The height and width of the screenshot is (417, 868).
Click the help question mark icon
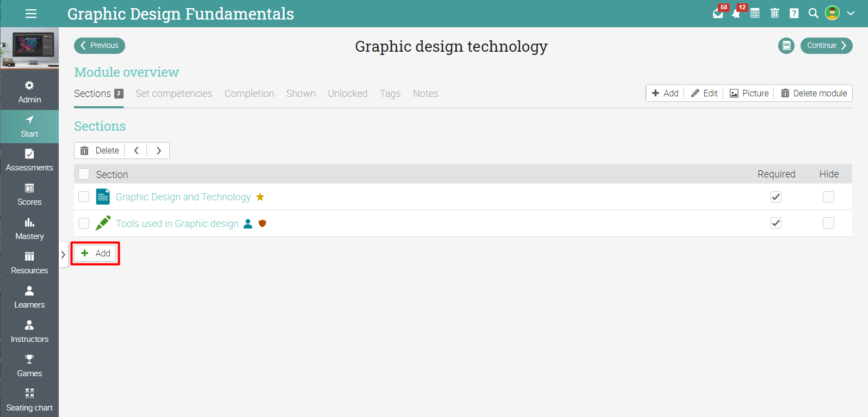(795, 14)
